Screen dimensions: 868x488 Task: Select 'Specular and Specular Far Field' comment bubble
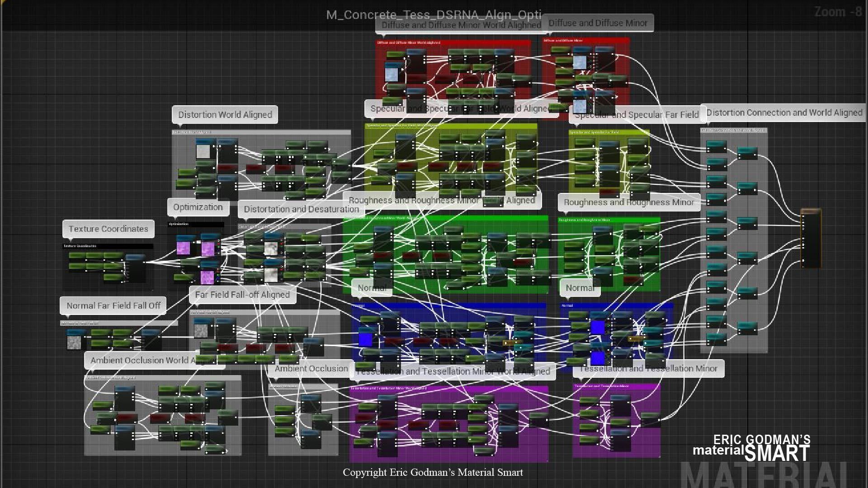coord(637,115)
